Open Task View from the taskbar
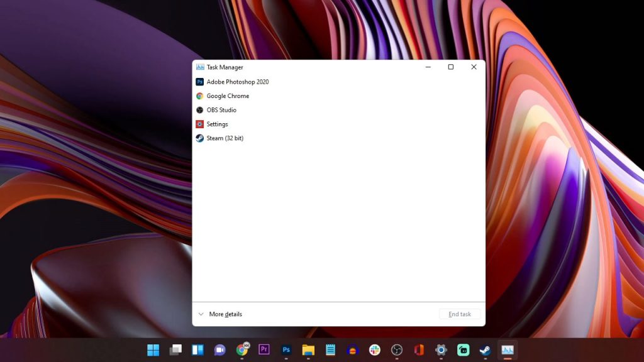Viewport: 644px width, 362px height. pos(175,349)
